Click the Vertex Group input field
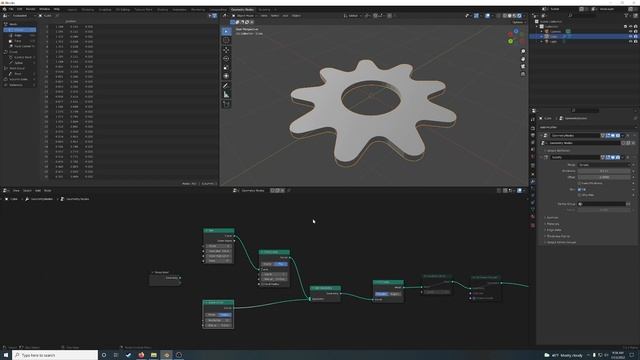This screenshot has height=360, width=640. (x=602, y=204)
